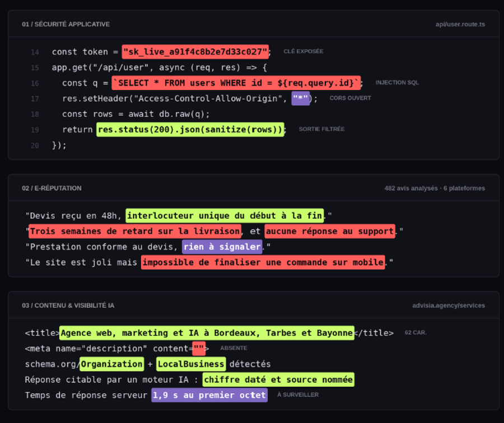Click line number 18 in the code gutter

coord(35,114)
